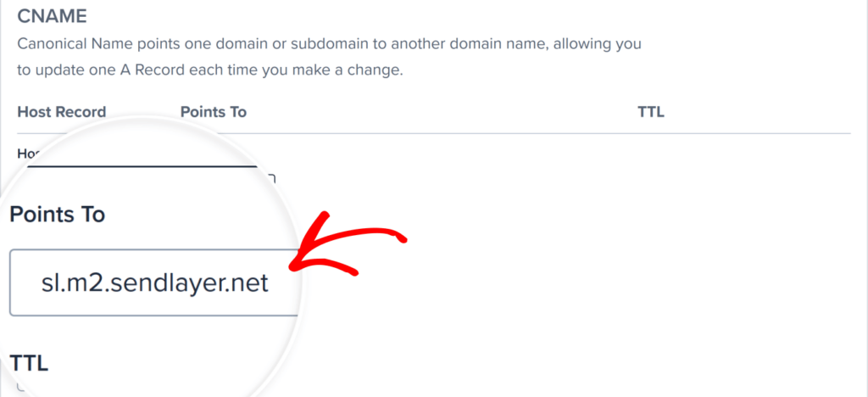Click the Points To field containing sl.m2.sendlayer.net
This screenshot has width=868, height=397.
(154, 282)
